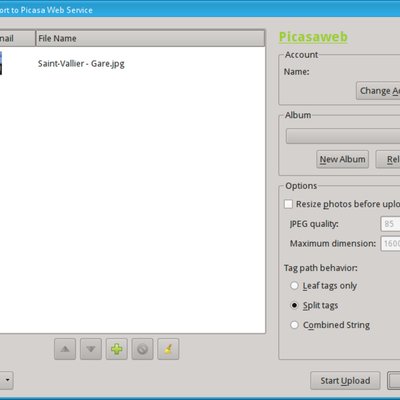Screen dimensions: 400x400
Task: Choose Combined String tag behavior
Action: 294,325
